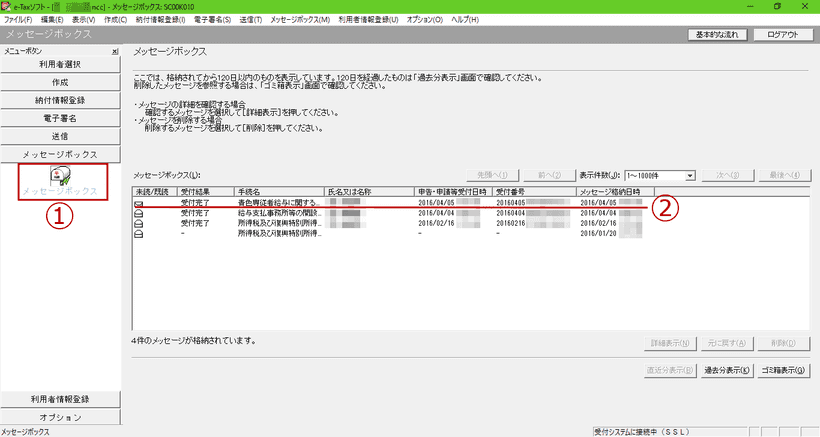Select 利用者選択 in the menu panel
This screenshot has width=820, height=437.
point(60,64)
